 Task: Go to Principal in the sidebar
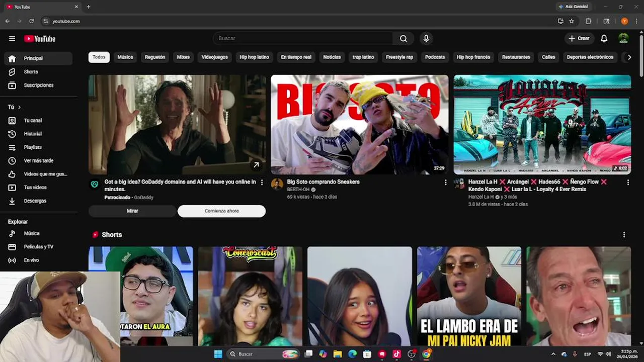point(38,58)
